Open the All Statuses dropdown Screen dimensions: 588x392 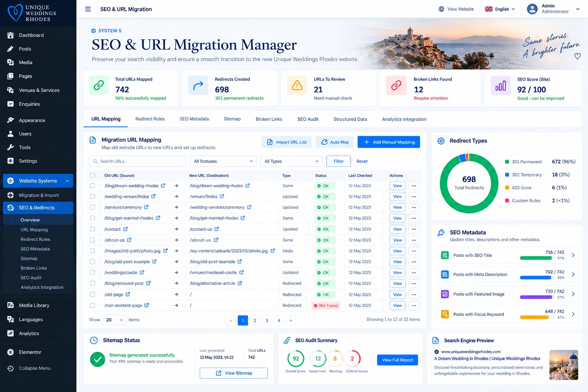(223, 161)
